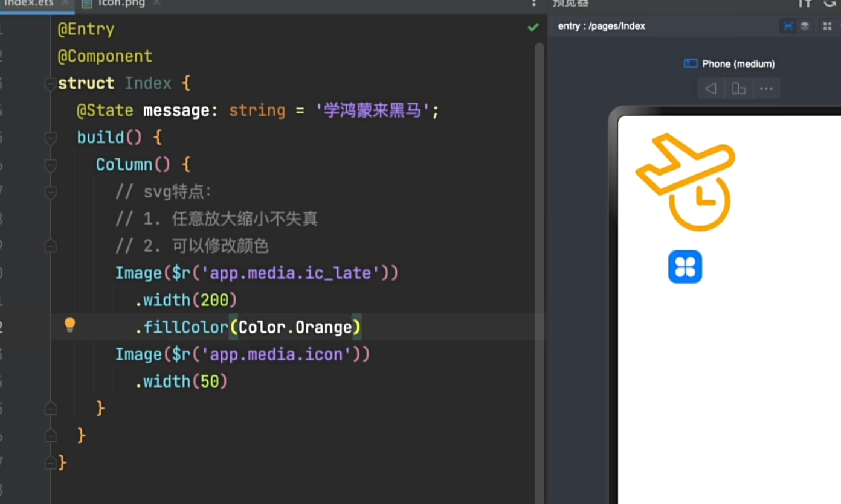The height and width of the screenshot is (504, 841).
Task: Click fold end marker of Column closing brace
Action: pyautogui.click(x=51, y=409)
